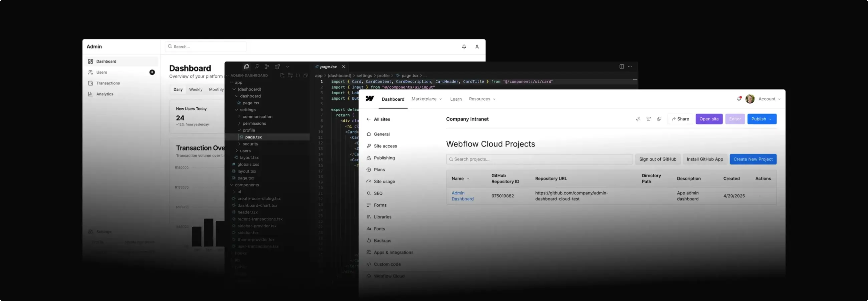Open source control view in editor
Screen dimensions: 868x301
coord(267,67)
